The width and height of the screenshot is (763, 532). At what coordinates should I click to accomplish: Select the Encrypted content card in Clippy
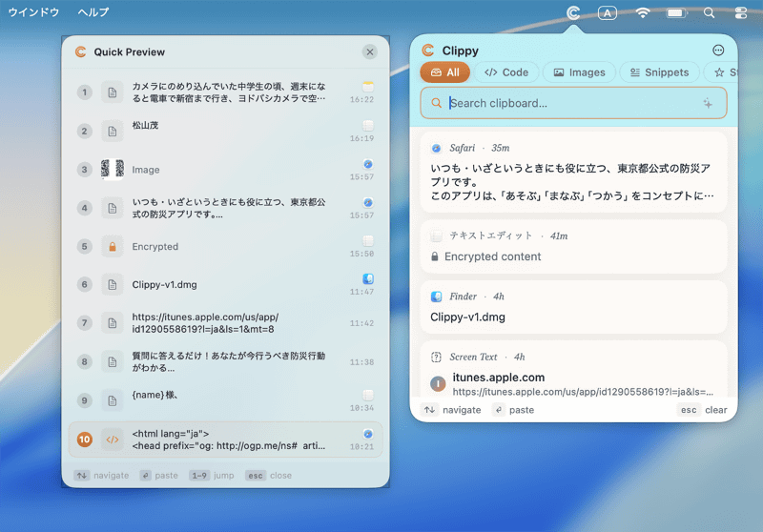click(x=573, y=247)
